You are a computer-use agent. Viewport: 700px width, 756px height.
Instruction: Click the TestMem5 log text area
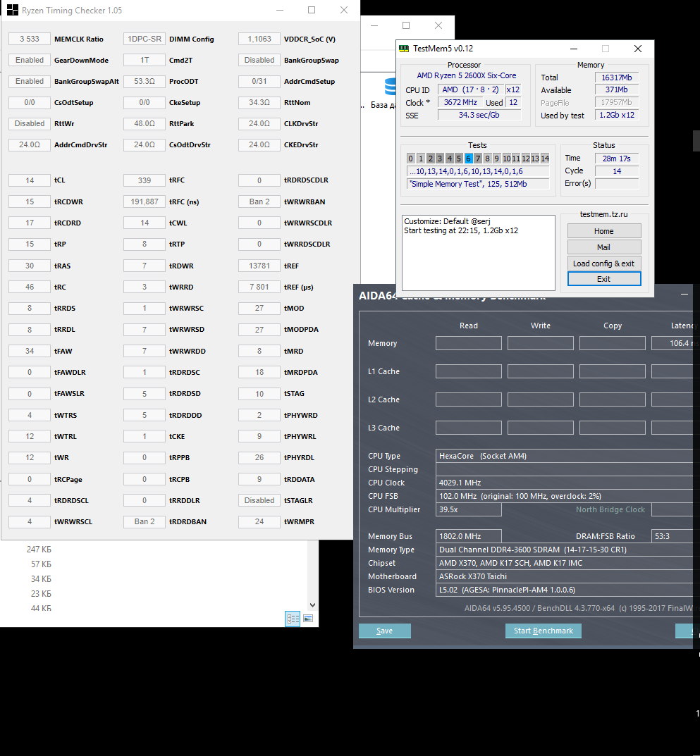tap(478, 253)
